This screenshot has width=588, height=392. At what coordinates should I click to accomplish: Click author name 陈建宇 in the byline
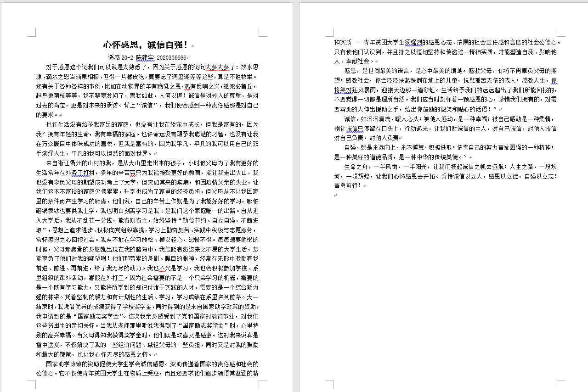(x=145, y=58)
